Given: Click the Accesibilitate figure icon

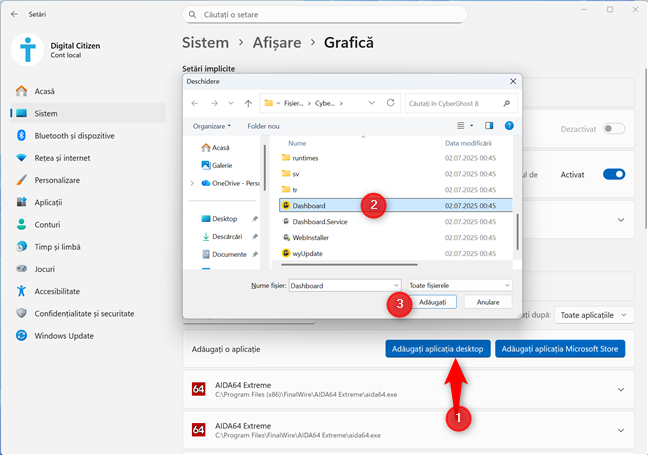Looking at the screenshot, I should point(21,291).
